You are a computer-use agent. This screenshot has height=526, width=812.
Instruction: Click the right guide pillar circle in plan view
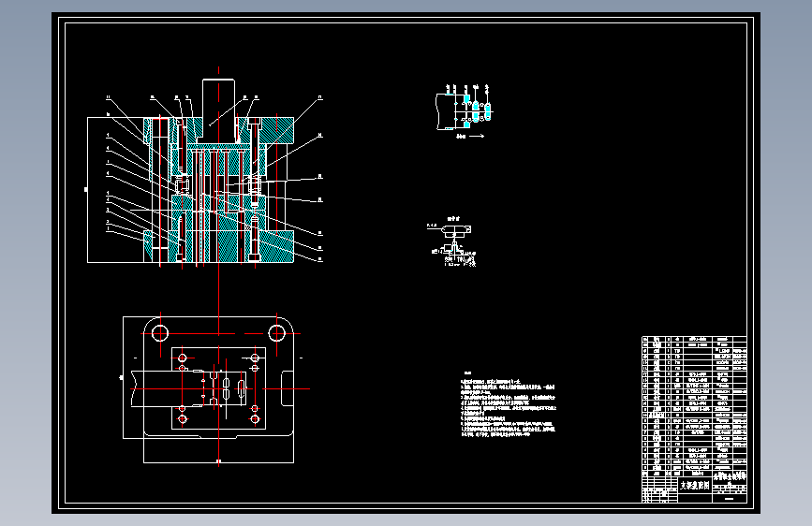coord(276,333)
